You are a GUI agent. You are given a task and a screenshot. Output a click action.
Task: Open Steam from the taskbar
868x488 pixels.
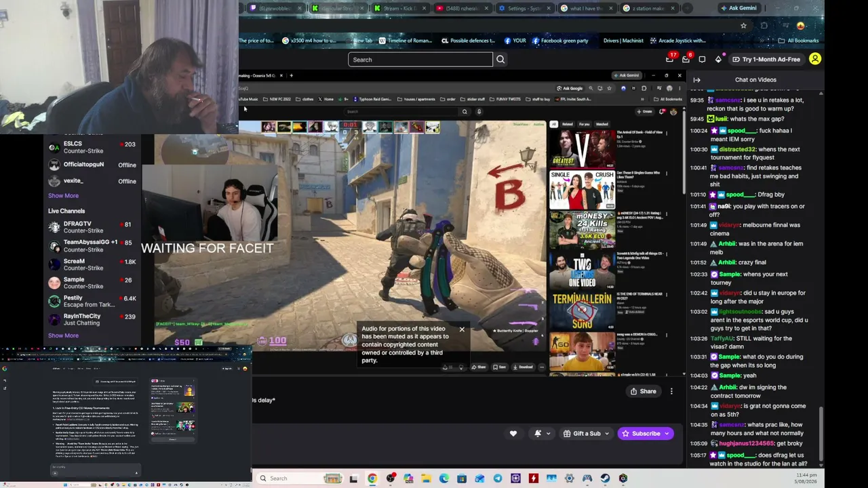(x=605, y=479)
